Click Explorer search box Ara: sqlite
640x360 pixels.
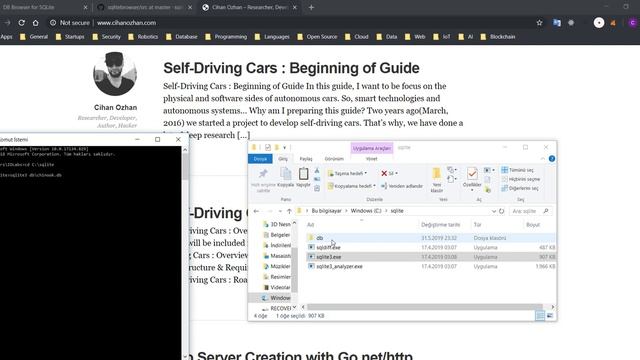pyautogui.click(x=530, y=211)
